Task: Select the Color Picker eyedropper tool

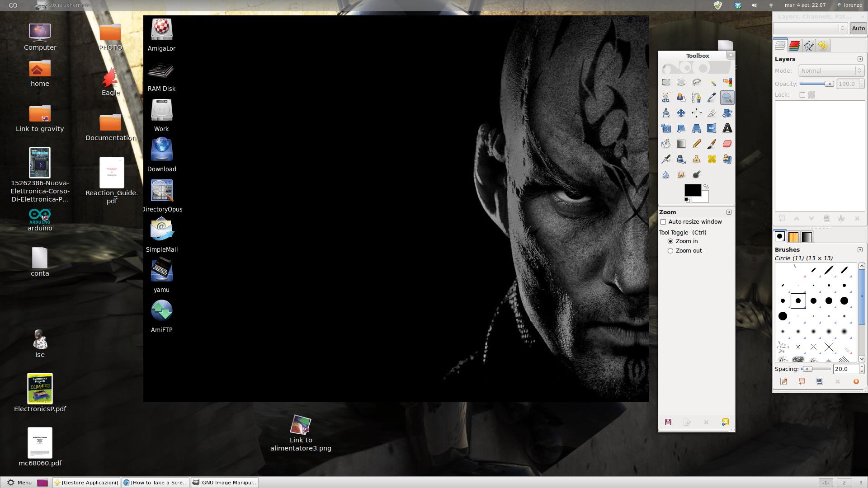Action: tap(712, 98)
